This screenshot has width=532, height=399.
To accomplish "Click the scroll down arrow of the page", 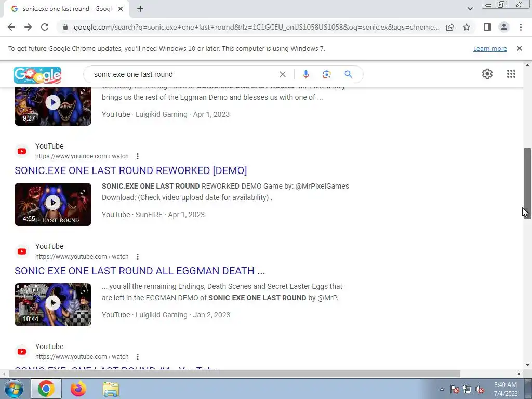I will pos(528,365).
